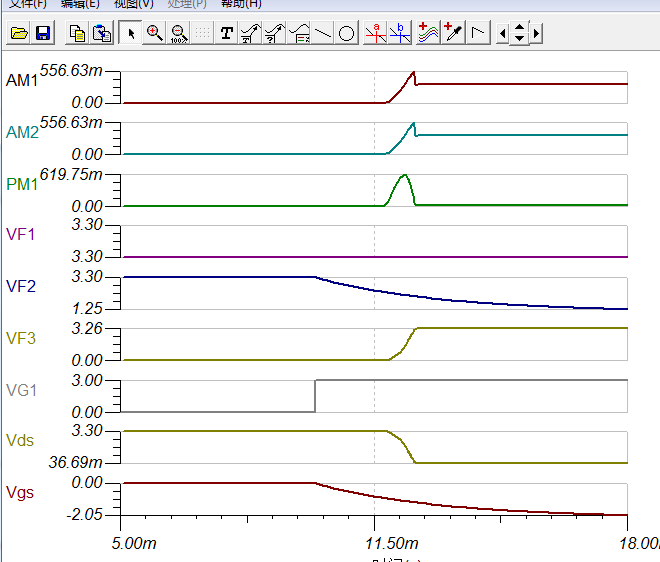This screenshot has width=660, height=562.
Task: Open the 视图(V) menu
Action: coord(133,4)
